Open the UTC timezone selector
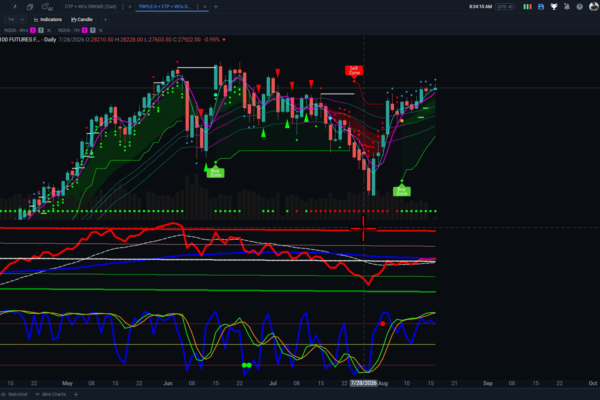The height and width of the screenshot is (400, 600). click(x=505, y=7)
